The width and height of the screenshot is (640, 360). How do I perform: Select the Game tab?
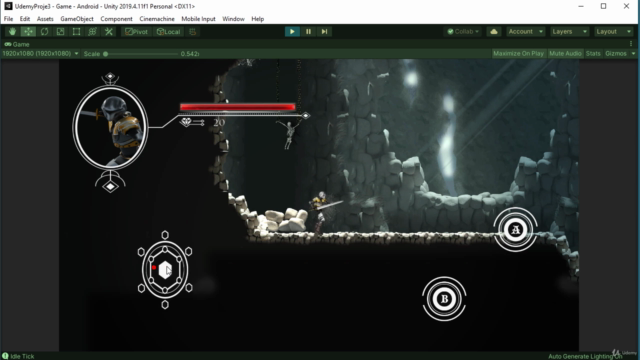coord(17,44)
